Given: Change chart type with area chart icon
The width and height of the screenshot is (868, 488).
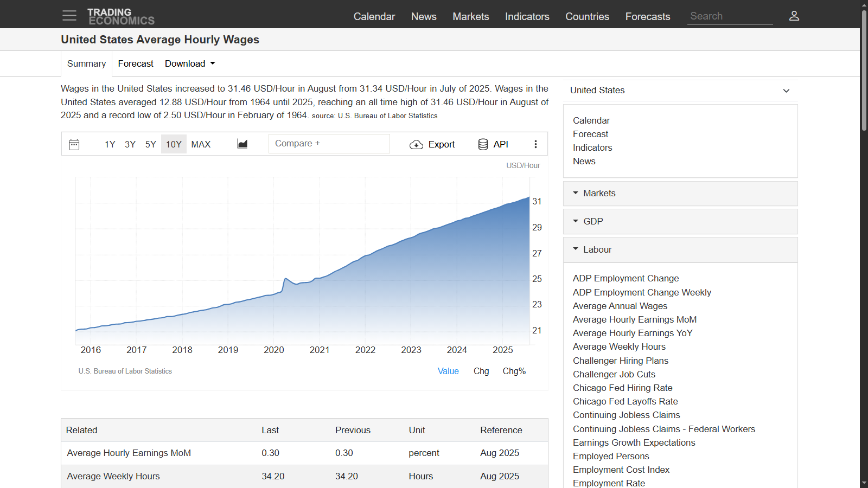Looking at the screenshot, I should click(x=242, y=144).
